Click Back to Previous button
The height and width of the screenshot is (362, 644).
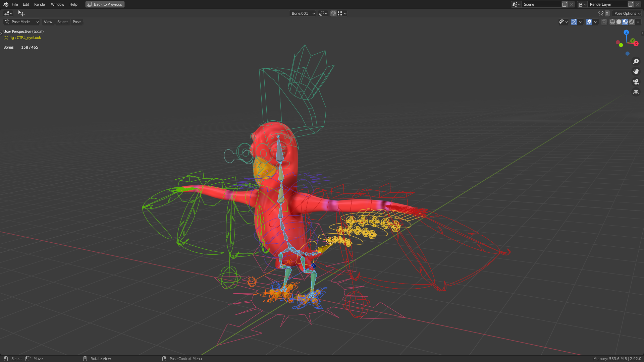click(105, 4)
